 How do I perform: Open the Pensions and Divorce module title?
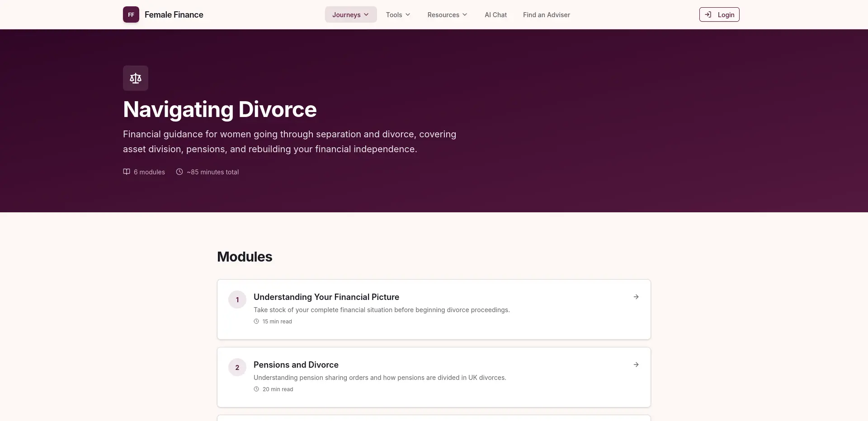296,365
